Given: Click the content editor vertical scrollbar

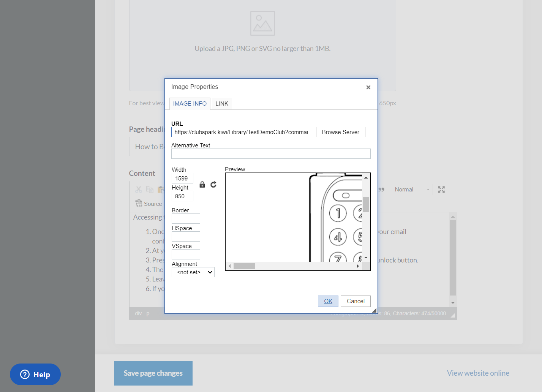Looking at the screenshot, I should click(x=453, y=258).
